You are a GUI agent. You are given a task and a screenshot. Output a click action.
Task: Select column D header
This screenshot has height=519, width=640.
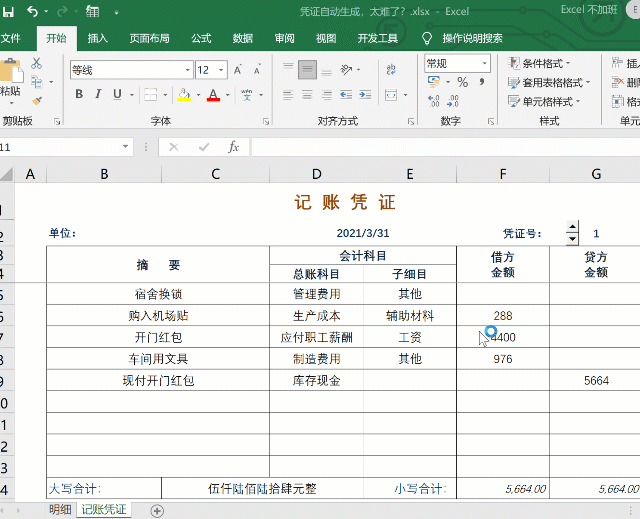pos(316,174)
